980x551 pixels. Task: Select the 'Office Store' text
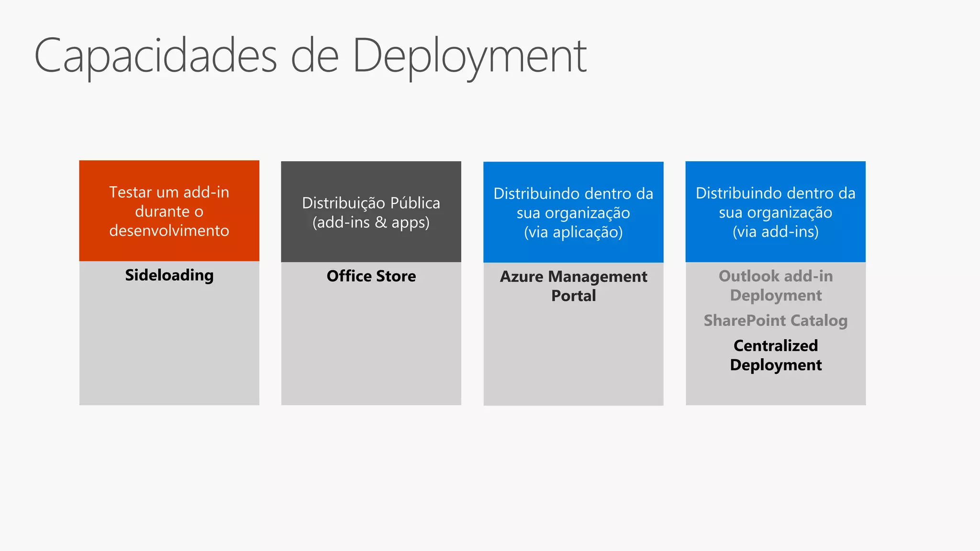click(x=371, y=276)
